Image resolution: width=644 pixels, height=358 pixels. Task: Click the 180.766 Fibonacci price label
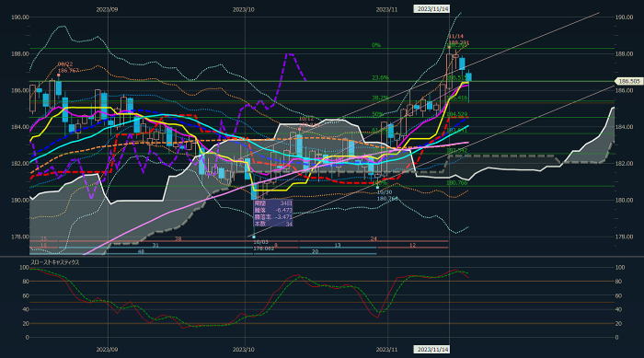coord(457,182)
